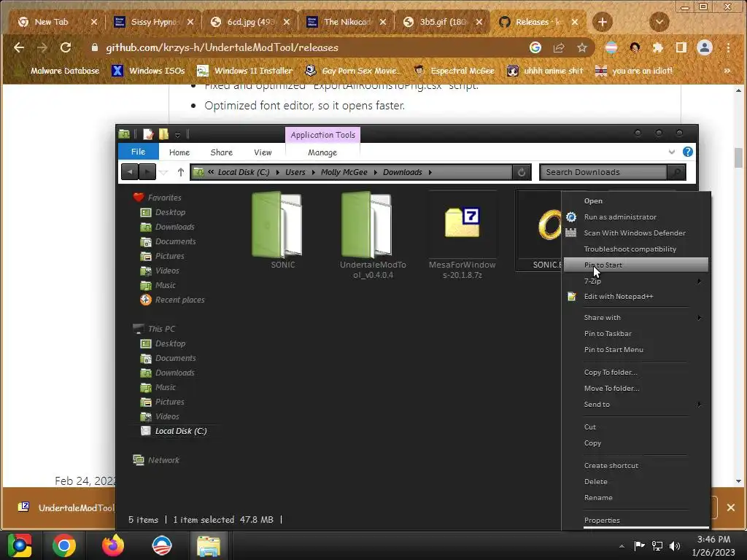Screen dimensions: 747x560
Task: Expand the Explorer ribbon chevron
Action: (672, 152)
